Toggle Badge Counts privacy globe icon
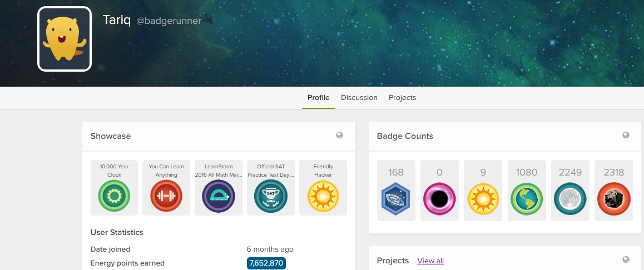The image size is (644, 270). tap(626, 135)
